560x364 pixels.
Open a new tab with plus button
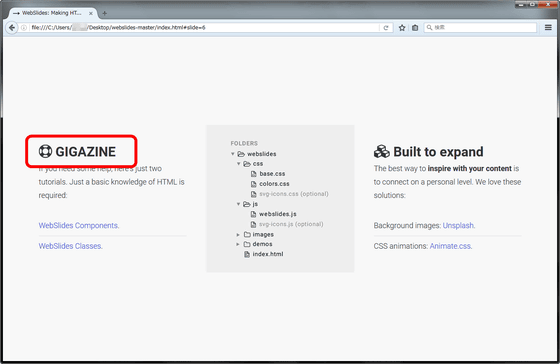[105, 13]
